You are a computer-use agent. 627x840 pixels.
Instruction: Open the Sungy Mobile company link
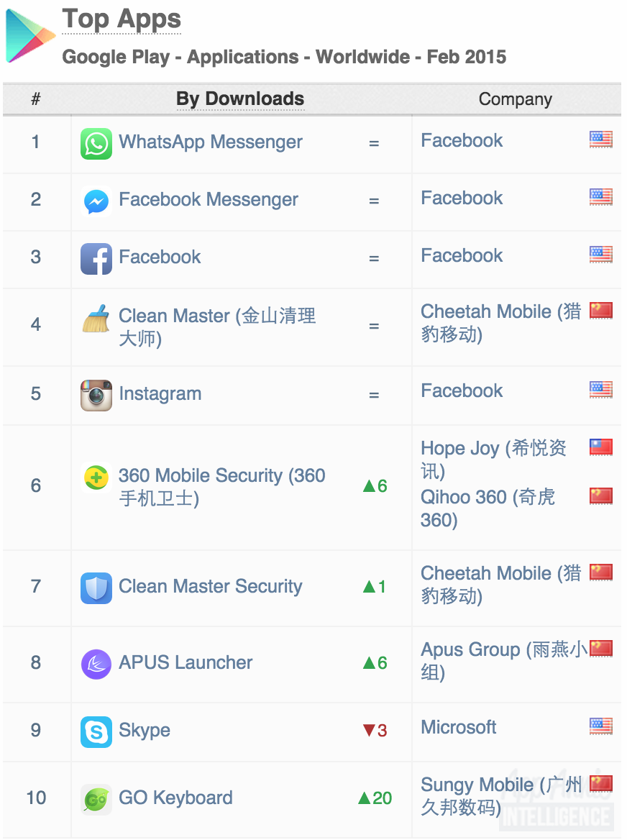(500, 795)
